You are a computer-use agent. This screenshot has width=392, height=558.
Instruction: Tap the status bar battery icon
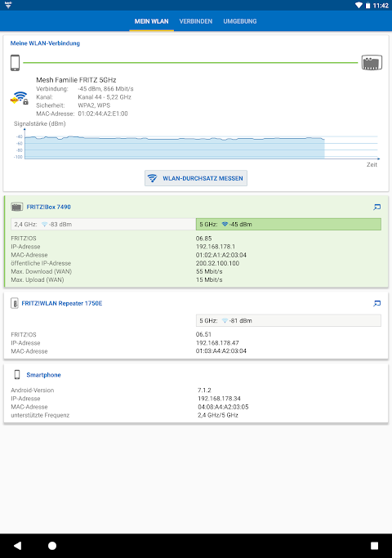(367, 6)
